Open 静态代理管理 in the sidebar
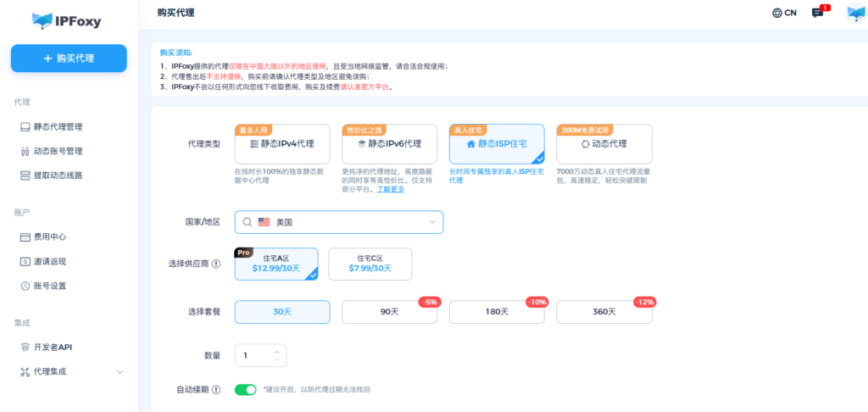 (58, 127)
